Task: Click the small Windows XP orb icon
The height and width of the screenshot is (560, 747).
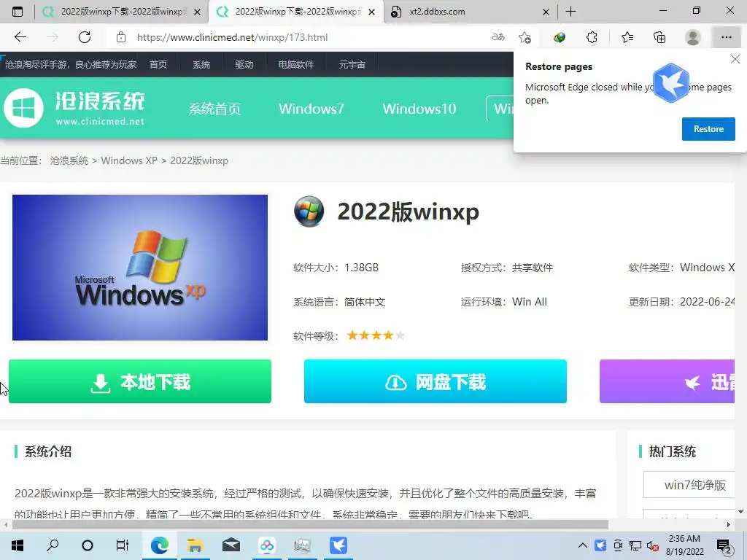Action: pos(309,211)
